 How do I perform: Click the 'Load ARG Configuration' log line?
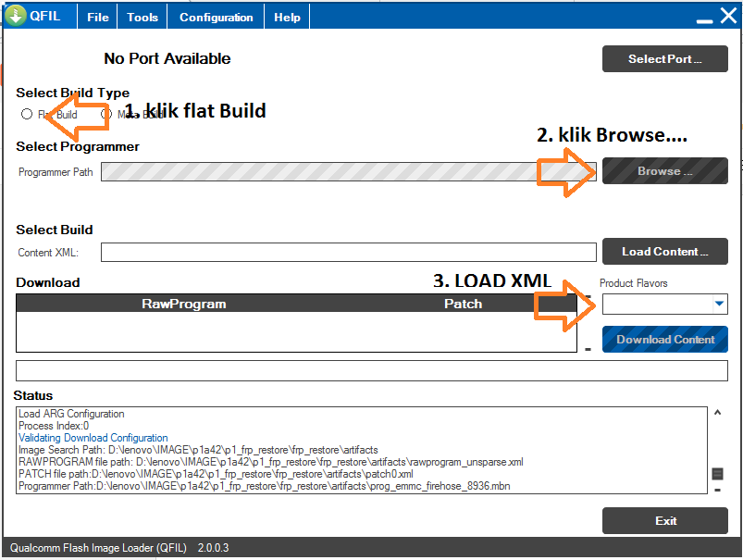(71, 414)
